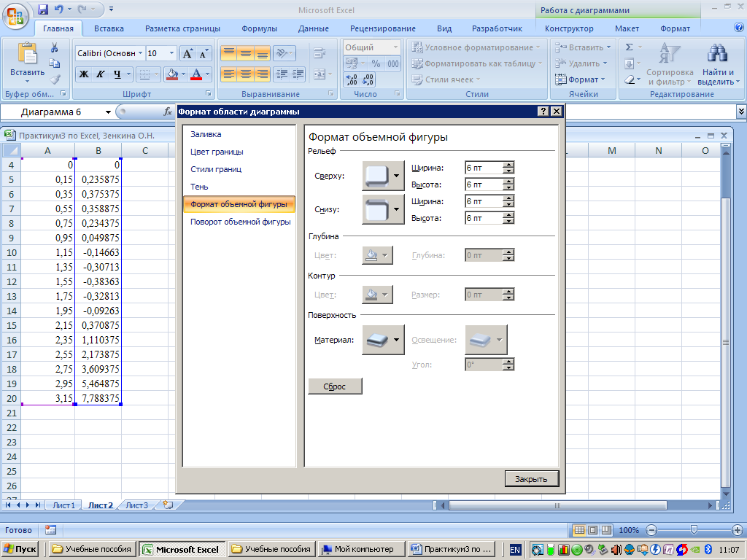Open Sort and Filter menu
This screenshot has height=560, width=747.
tap(670, 64)
